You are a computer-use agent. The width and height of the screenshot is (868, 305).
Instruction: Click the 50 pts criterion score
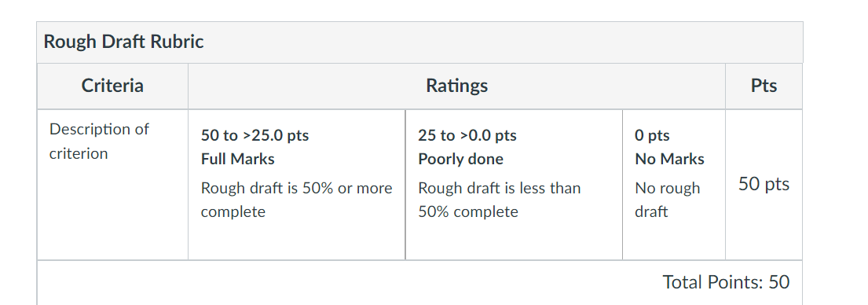(x=764, y=184)
